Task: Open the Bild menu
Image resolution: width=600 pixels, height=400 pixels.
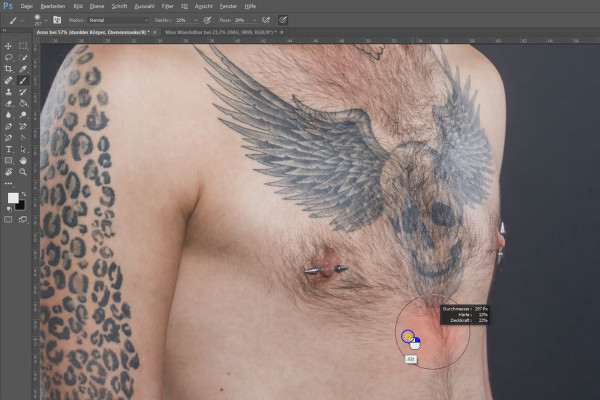Action: 78,6
